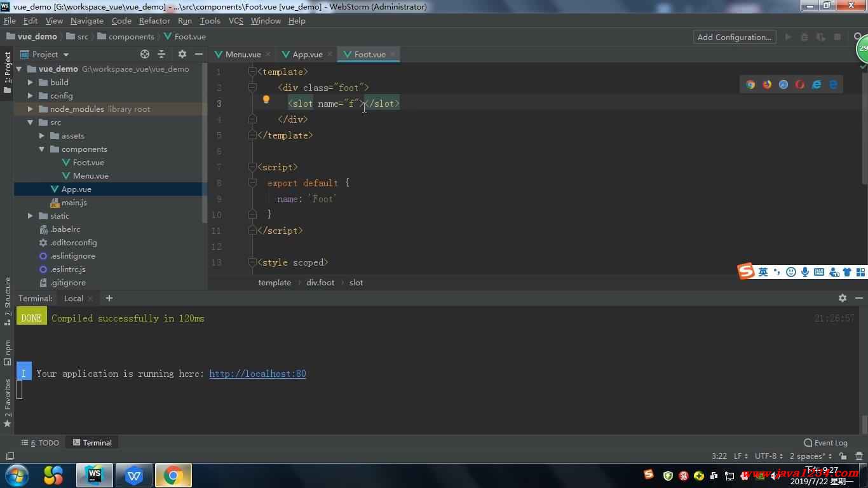Click the Search Everywhere magnifier icon
Screen dimensions: 868x488
tap(859, 37)
